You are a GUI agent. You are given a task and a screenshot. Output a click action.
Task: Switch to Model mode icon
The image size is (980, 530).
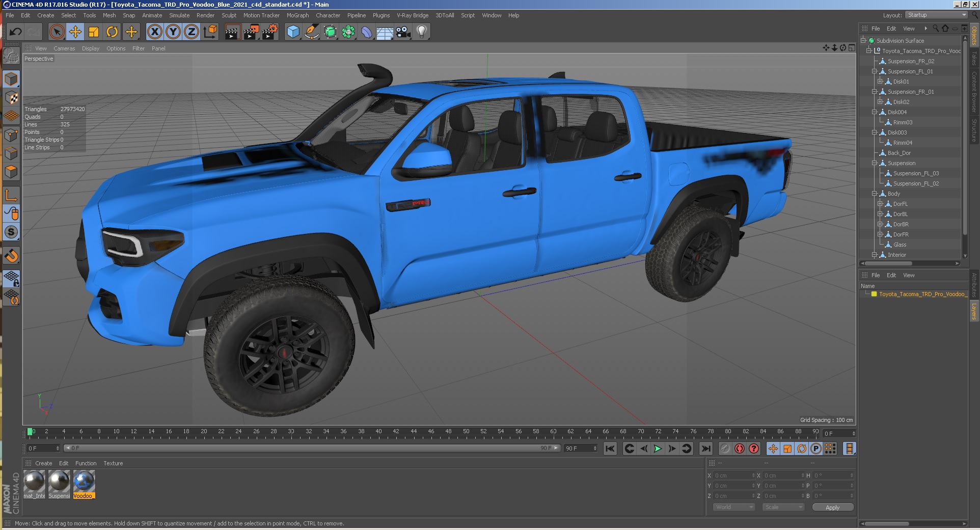pyautogui.click(x=11, y=79)
